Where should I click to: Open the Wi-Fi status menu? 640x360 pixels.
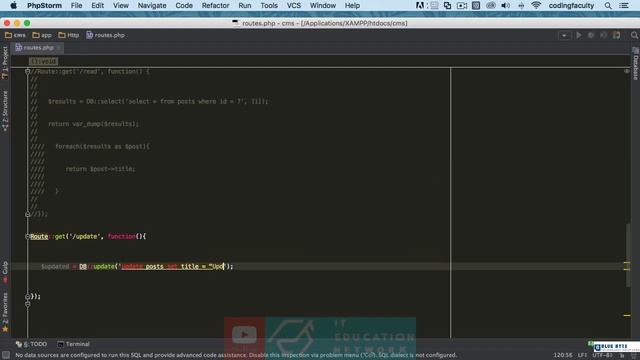pyautogui.click(x=536, y=6)
